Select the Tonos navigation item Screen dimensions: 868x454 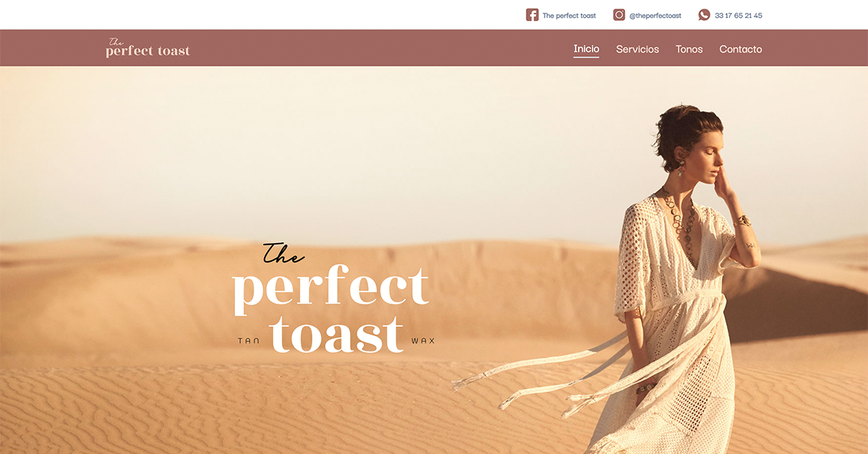pos(689,49)
